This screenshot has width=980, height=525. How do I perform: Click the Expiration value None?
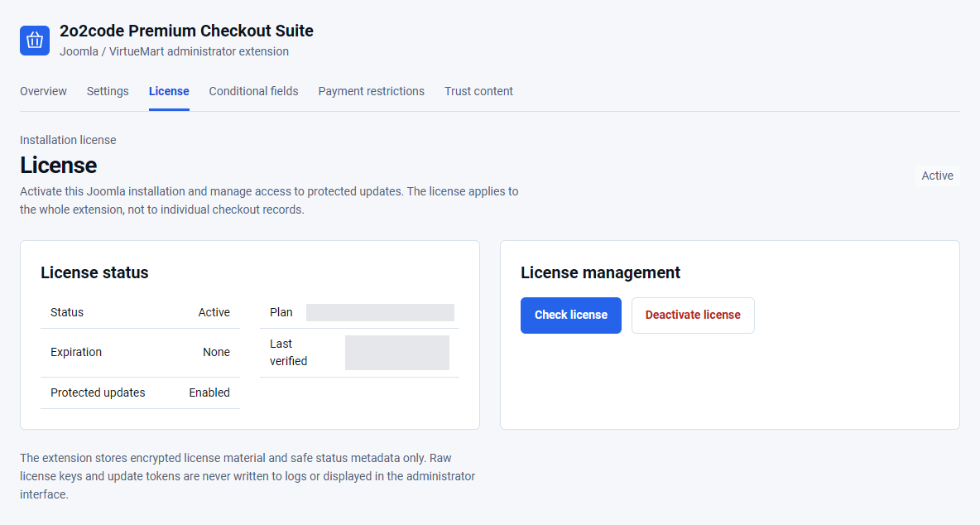point(216,353)
